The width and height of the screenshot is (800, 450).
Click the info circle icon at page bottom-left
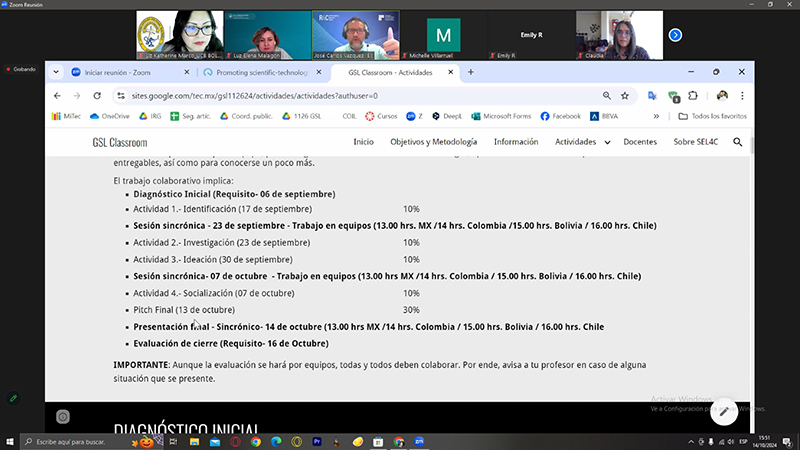[x=63, y=416]
